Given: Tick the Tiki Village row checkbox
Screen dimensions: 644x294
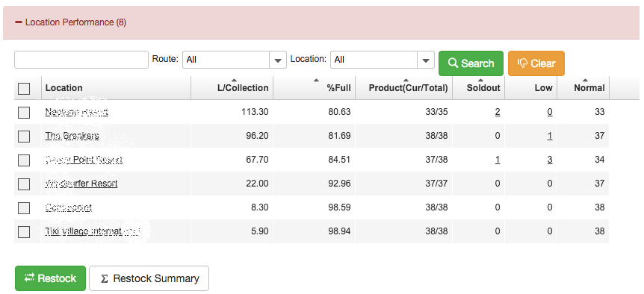Looking at the screenshot, I should [x=24, y=231].
